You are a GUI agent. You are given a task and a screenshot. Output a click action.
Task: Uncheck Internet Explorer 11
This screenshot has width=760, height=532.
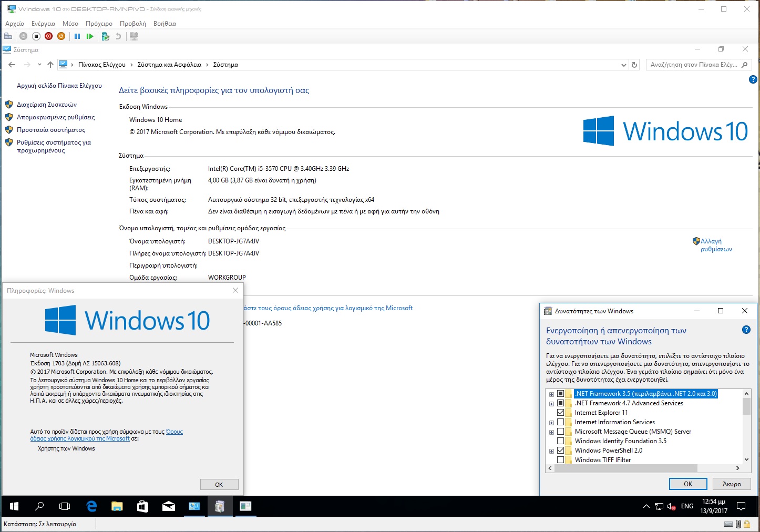click(560, 413)
